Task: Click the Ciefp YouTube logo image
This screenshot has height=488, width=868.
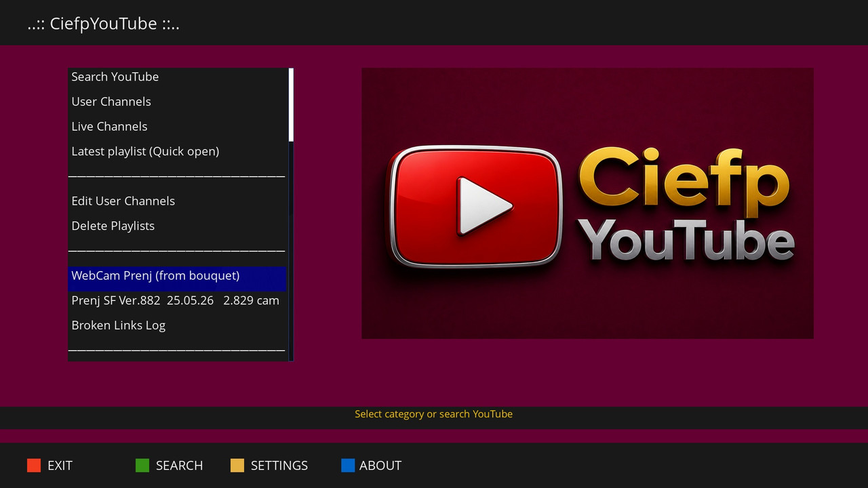Action: 587,203
